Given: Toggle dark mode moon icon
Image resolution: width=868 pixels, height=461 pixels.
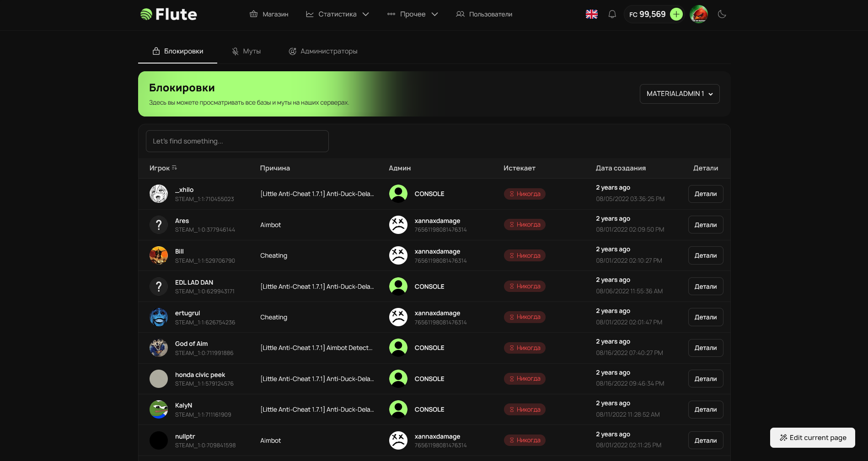Looking at the screenshot, I should tap(722, 14).
